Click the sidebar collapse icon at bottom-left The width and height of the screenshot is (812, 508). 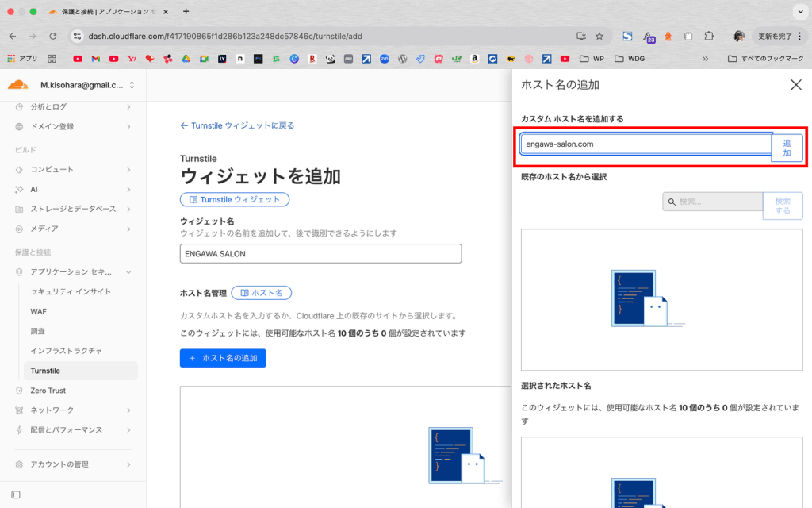pyautogui.click(x=15, y=495)
